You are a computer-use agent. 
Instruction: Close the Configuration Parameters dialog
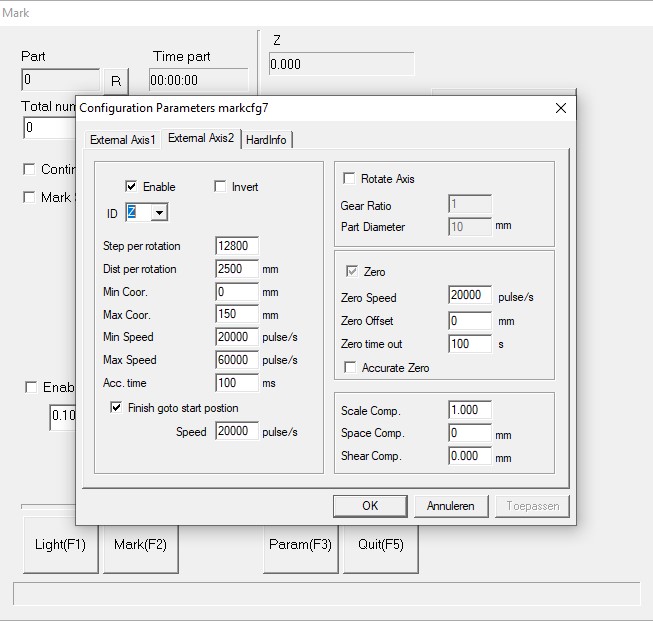[x=559, y=108]
